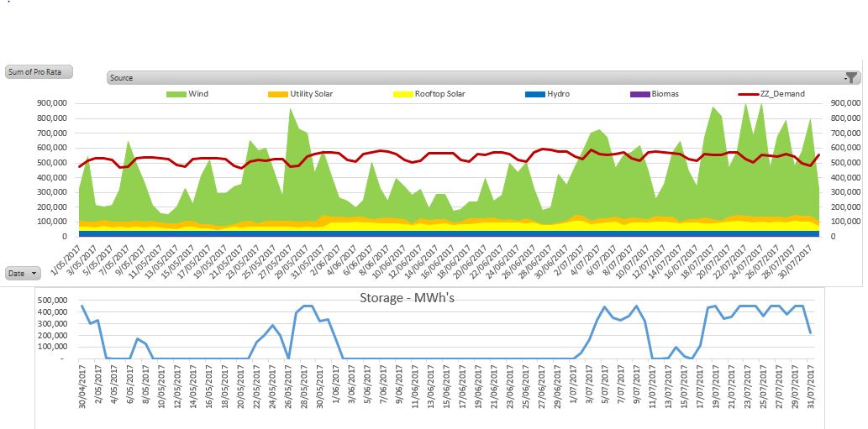This screenshot has height=429, width=868.
Task: Click the Utility Solar legend label
Action: [x=311, y=94]
